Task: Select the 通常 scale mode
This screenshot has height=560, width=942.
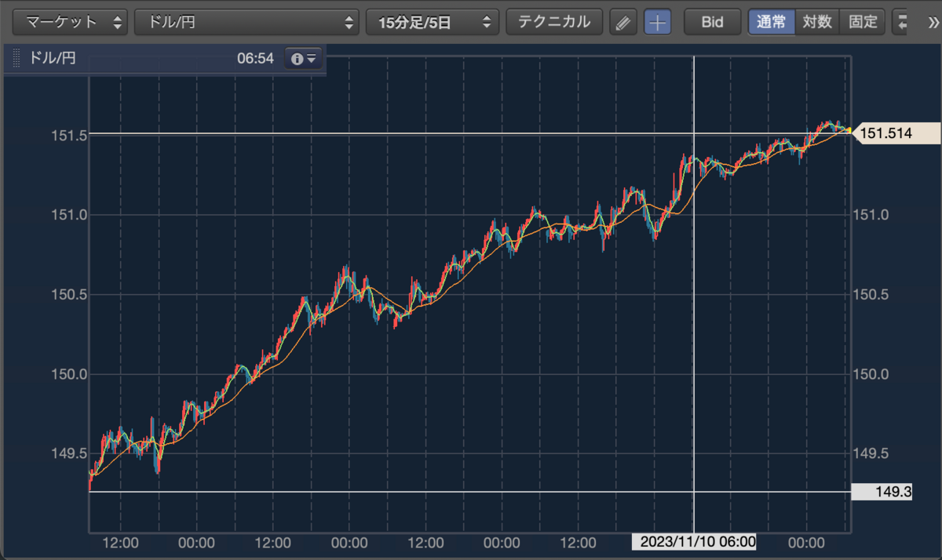Action: [771, 22]
